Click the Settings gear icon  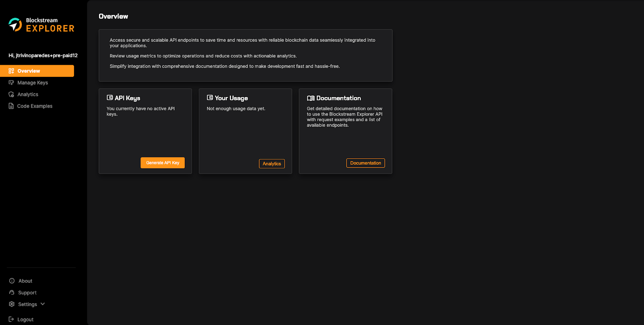pos(12,304)
